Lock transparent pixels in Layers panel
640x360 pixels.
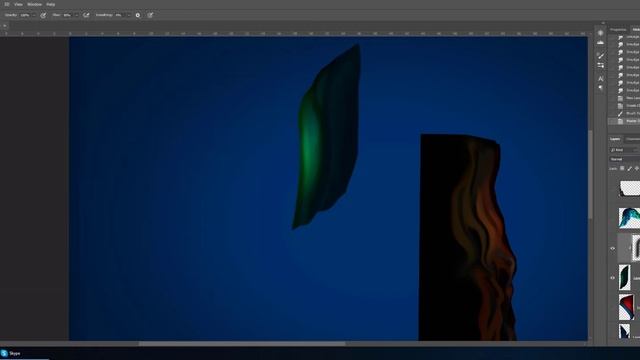[x=622, y=168]
